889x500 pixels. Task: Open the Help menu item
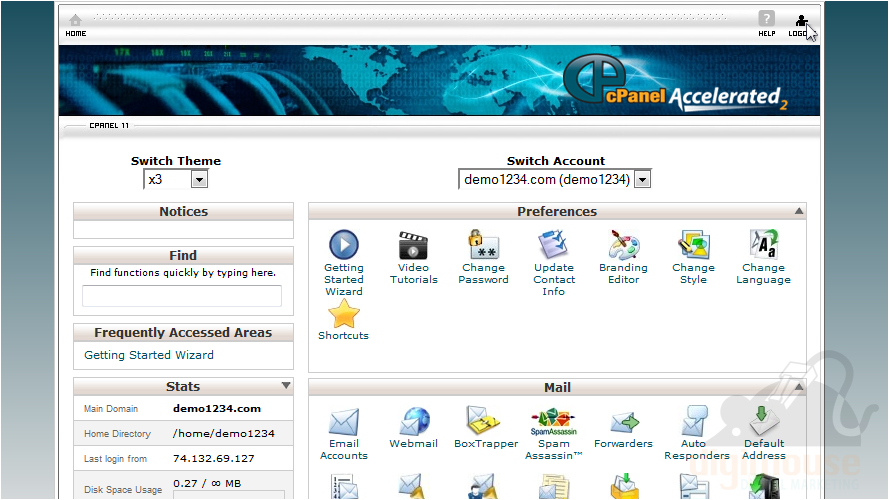(x=766, y=24)
